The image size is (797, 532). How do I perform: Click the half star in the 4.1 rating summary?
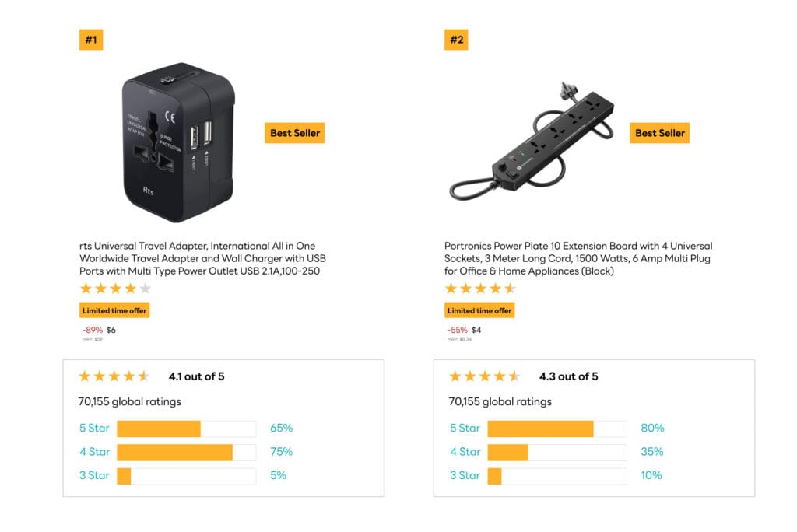pos(145,376)
